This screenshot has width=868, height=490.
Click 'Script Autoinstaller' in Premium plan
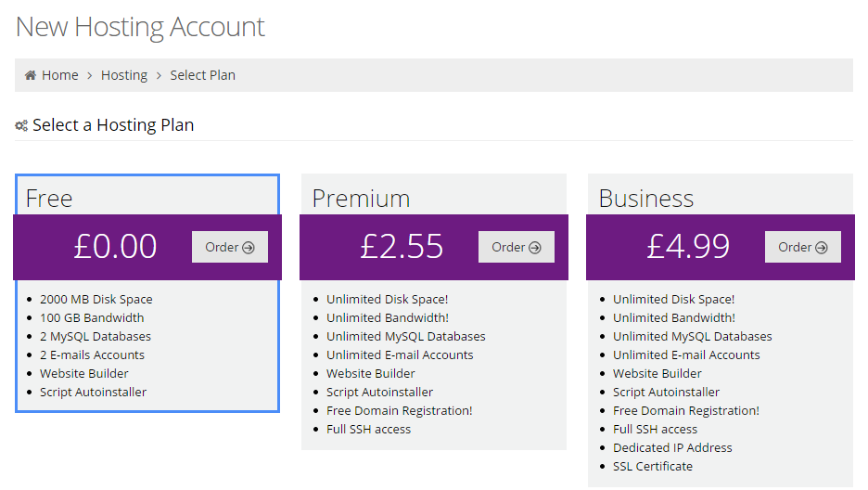[x=380, y=393]
